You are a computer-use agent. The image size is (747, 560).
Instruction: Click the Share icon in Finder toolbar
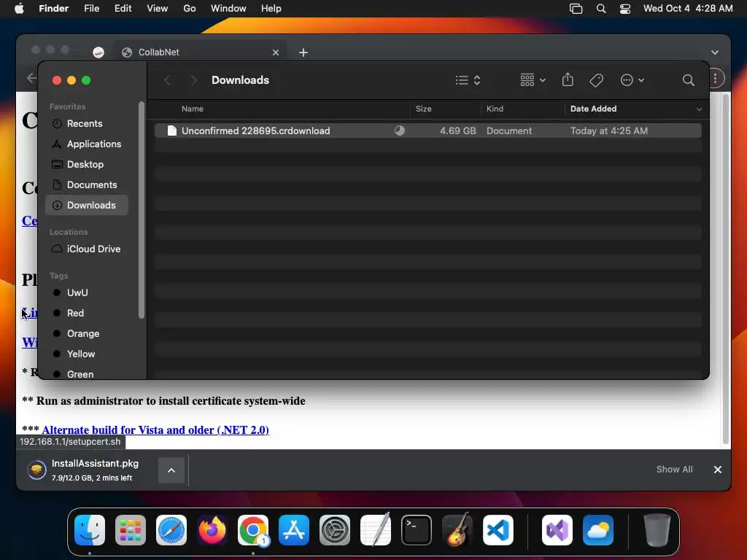click(568, 79)
